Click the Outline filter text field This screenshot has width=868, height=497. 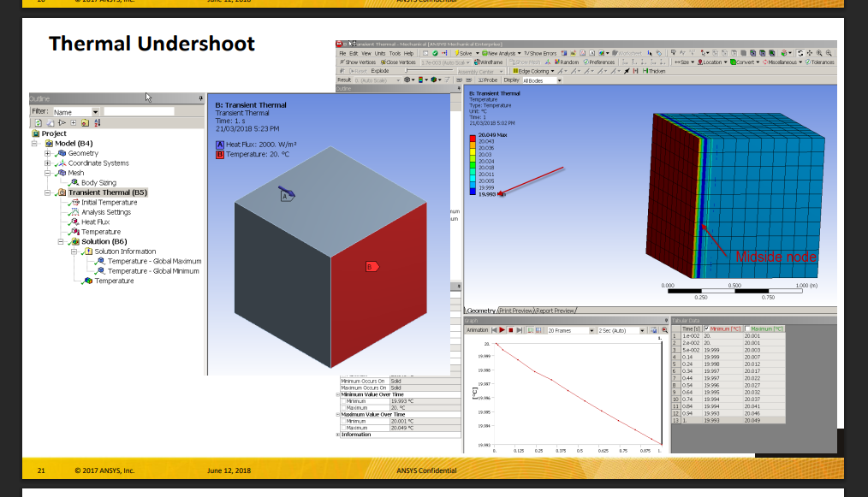coord(139,112)
